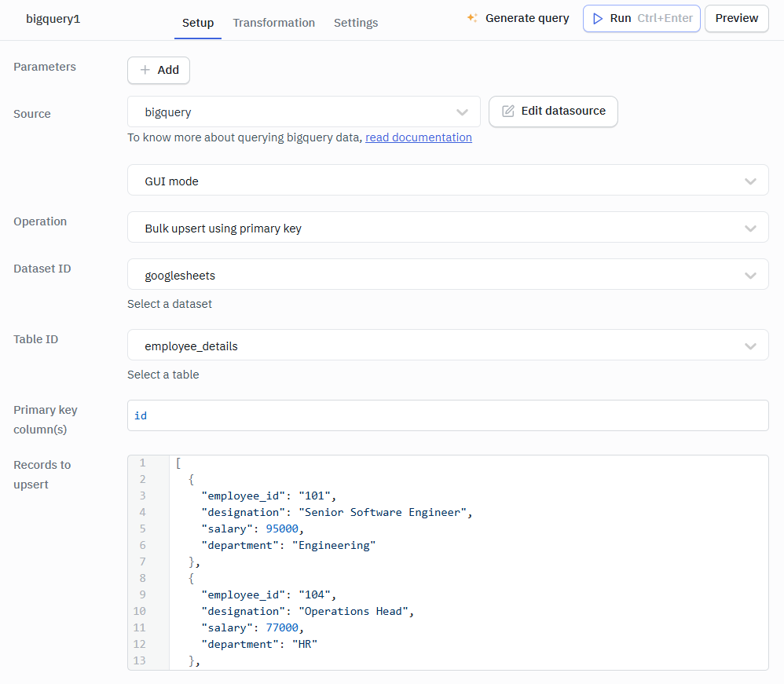
Task: Open the read documentation link
Action: [419, 137]
